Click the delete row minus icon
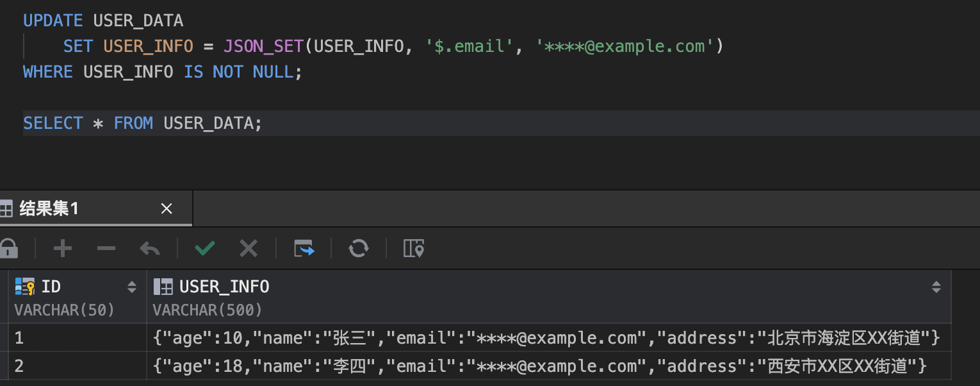980x386 pixels. 106,248
